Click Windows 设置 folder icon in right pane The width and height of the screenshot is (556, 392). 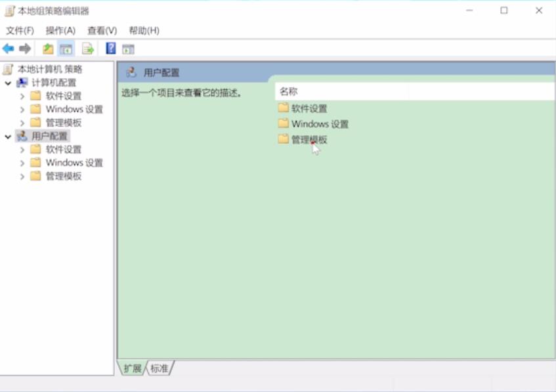click(x=284, y=123)
